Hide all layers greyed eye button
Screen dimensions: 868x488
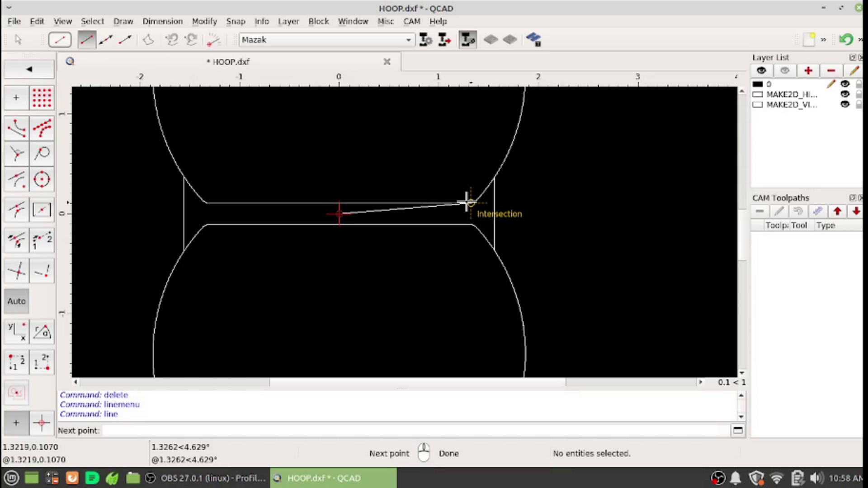tap(785, 70)
